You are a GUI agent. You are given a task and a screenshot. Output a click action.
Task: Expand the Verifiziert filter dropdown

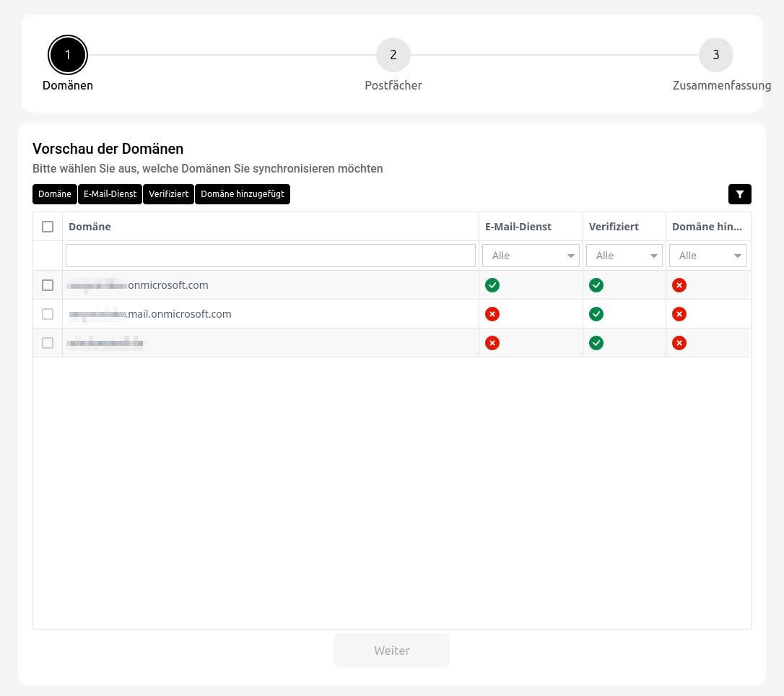pyautogui.click(x=624, y=256)
